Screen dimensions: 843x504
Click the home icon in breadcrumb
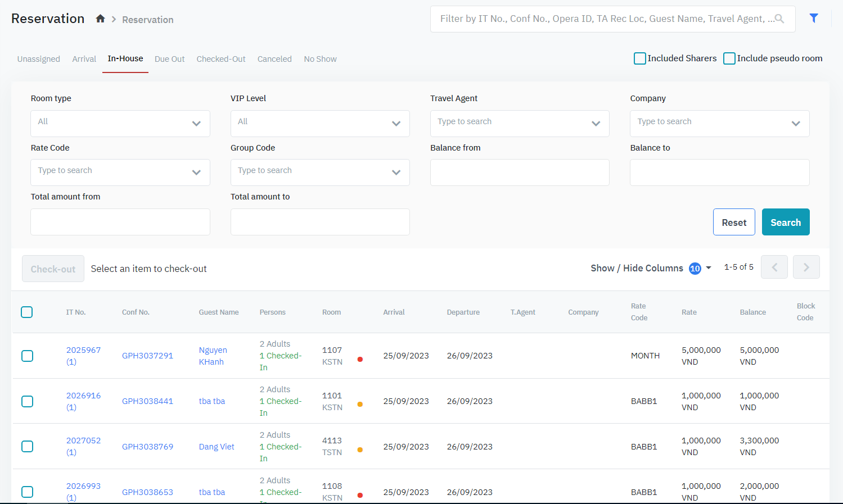(x=100, y=19)
